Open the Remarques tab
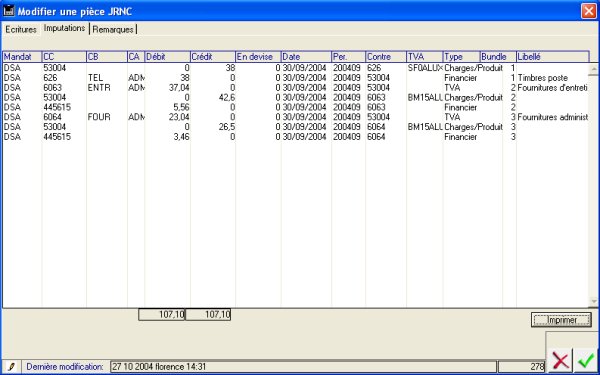 tap(113, 29)
